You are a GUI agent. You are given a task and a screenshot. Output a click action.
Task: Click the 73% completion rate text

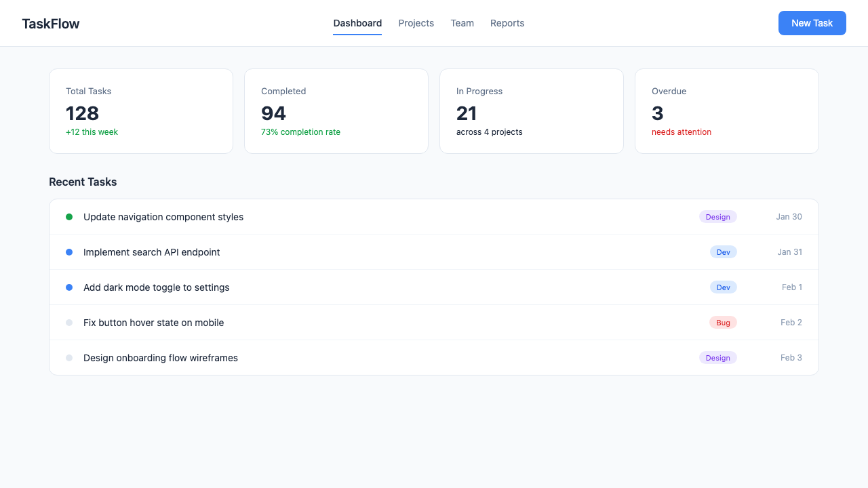point(300,132)
